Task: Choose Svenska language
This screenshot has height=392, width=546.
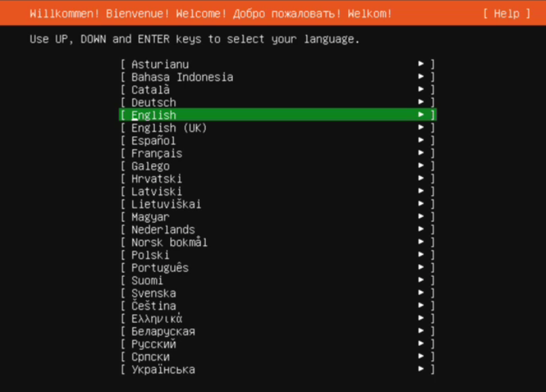Action: click(x=278, y=292)
